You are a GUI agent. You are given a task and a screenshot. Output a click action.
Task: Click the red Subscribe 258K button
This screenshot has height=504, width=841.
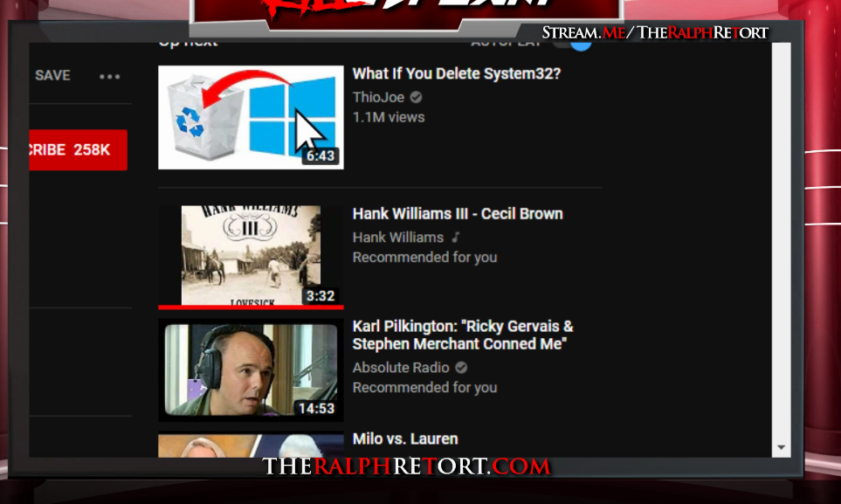(79, 149)
